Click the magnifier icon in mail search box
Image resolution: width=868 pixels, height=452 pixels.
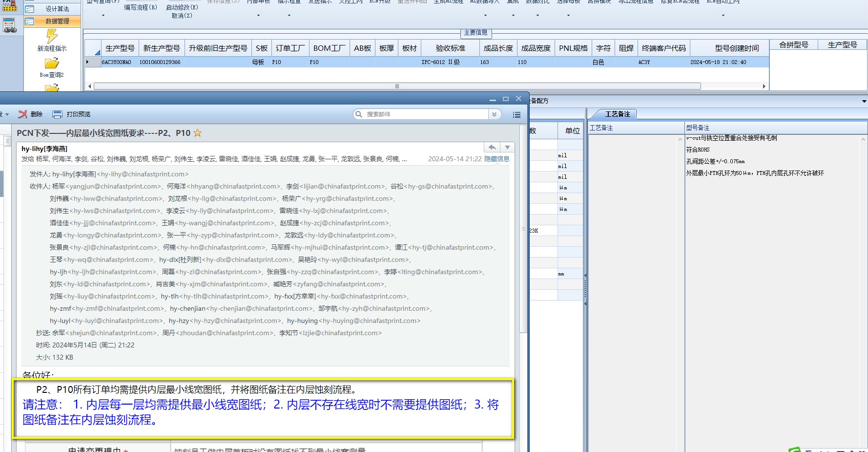pyautogui.click(x=359, y=114)
